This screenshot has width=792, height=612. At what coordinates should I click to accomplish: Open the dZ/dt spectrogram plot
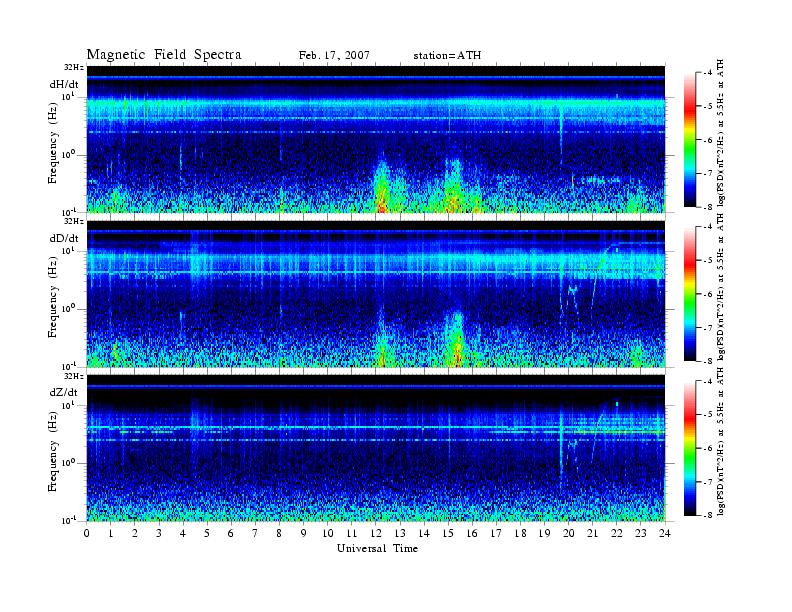pos(376,448)
